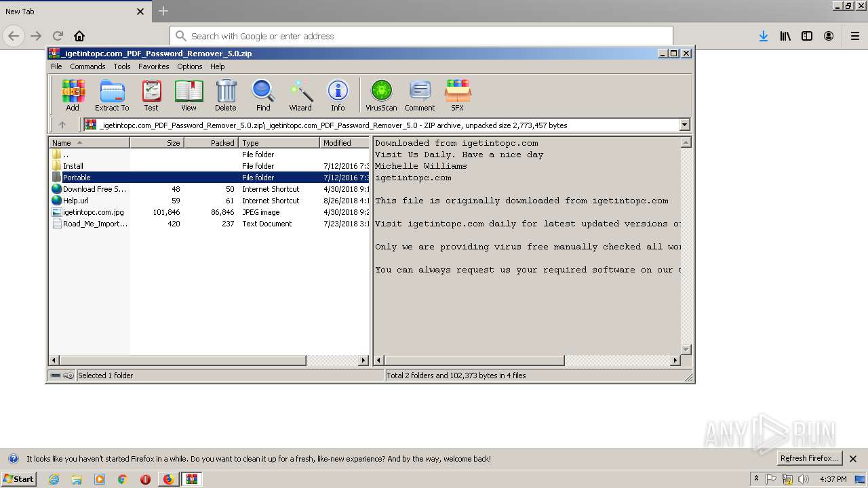The width and height of the screenshot is (868, 488).
Task: Run VirusScan from the toolbar
Action: [381, 96]
